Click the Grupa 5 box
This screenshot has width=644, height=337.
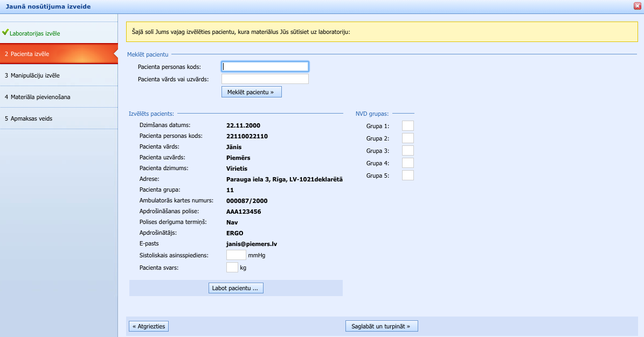(408, 175)
